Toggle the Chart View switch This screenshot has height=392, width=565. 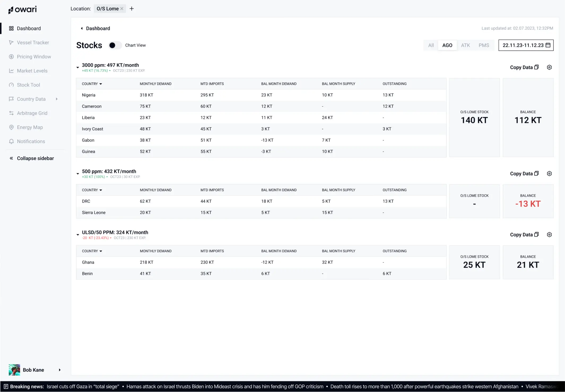click(x=115, y=45)
